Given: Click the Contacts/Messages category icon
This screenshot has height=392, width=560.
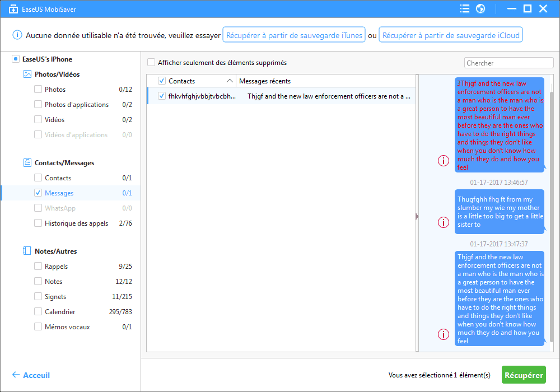Looking at the screenshot, I should click(27, 162).
